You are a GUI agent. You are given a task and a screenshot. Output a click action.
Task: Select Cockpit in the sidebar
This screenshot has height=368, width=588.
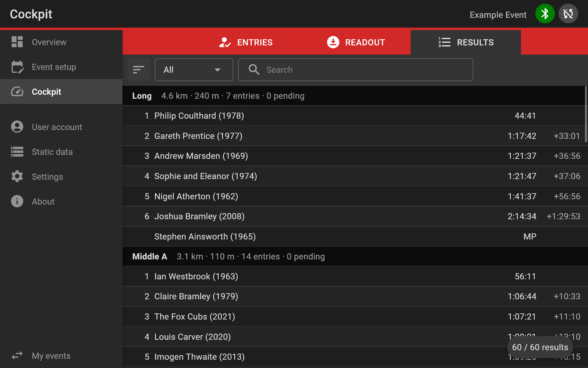click(61, 92)
